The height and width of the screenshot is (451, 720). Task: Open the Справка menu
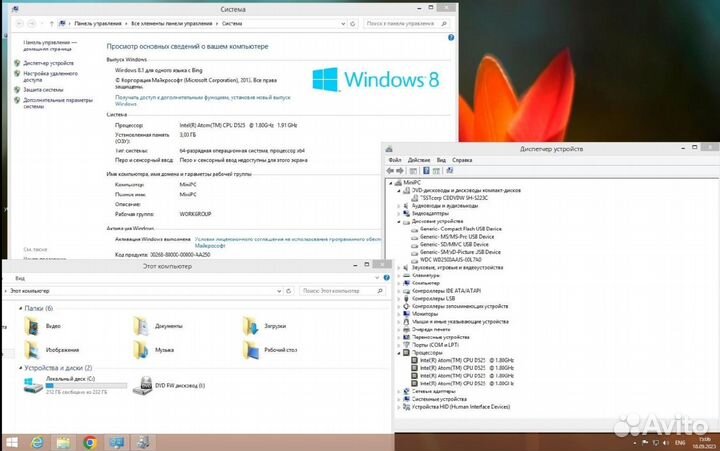(462, 160)
